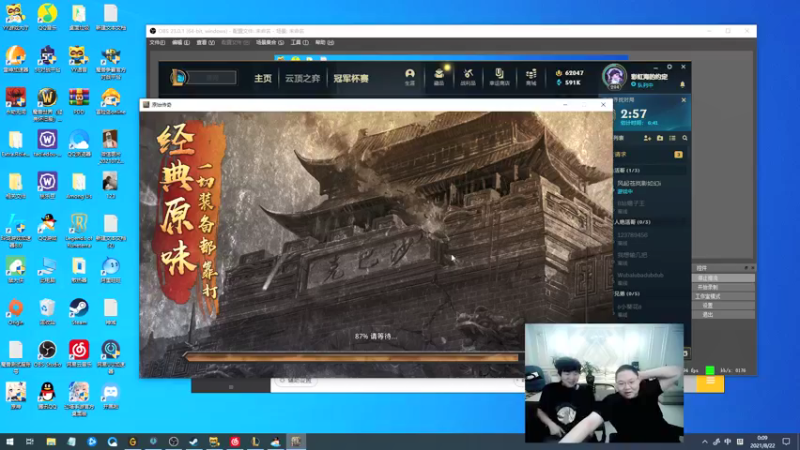Click webcam overlay thumbnail
This screenshot has width=800, height=450.
[x=604, y=383]
